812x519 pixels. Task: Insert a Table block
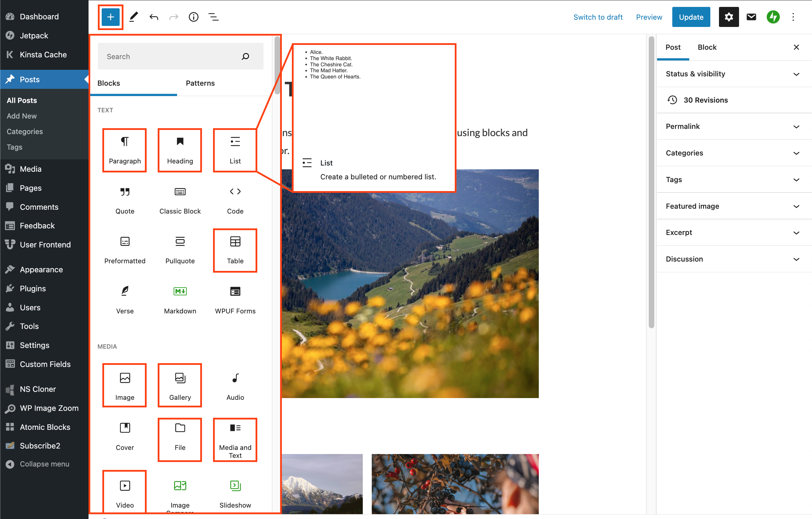coord(235,250)
